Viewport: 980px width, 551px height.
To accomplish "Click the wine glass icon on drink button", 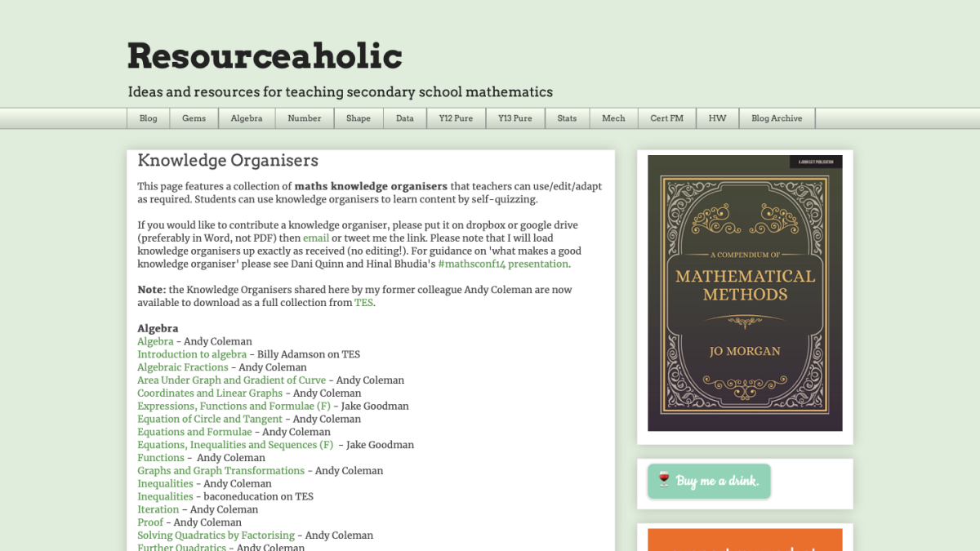I will [x=662, y=481].
